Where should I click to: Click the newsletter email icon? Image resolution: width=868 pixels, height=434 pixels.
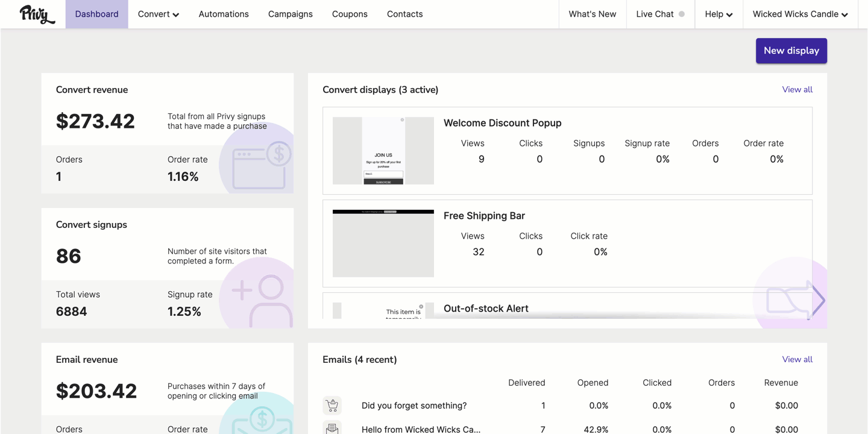click(332, 428)
